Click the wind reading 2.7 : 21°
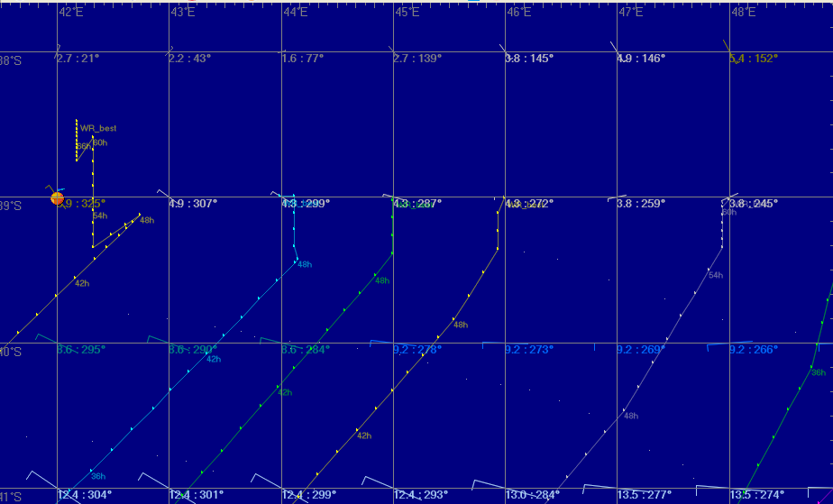This screenshot has width=833, height=504. pos(78,59)
